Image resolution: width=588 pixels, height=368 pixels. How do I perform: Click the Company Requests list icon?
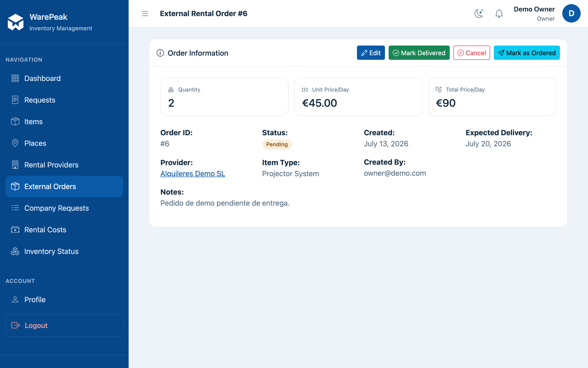point(15,208)
